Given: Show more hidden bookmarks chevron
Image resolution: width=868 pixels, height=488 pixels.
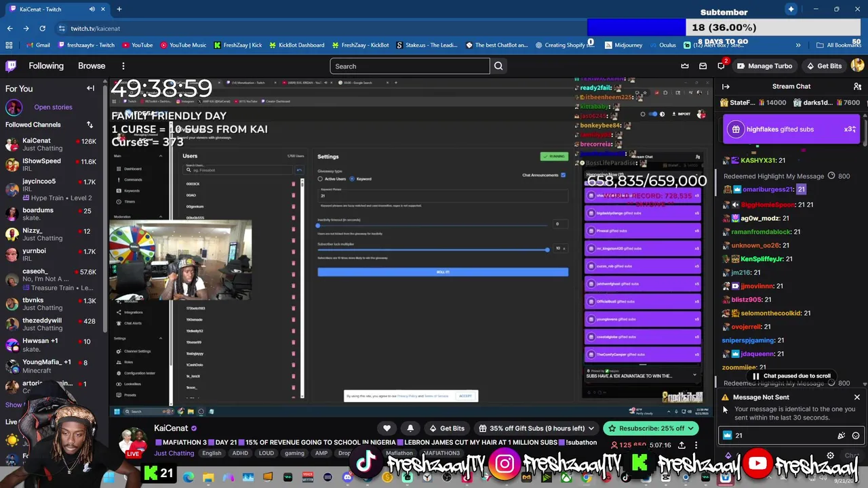Looking at the screenshot, I should click(x=798, y=45).
